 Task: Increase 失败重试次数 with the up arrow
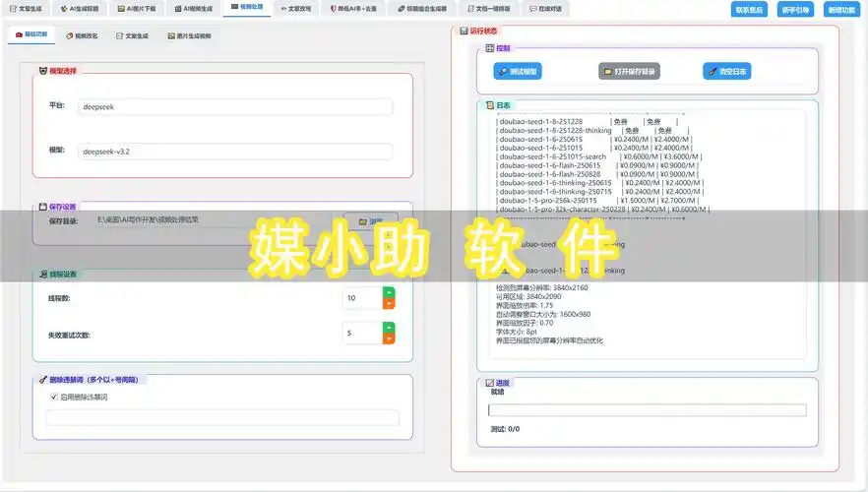[x=389, y=327]
